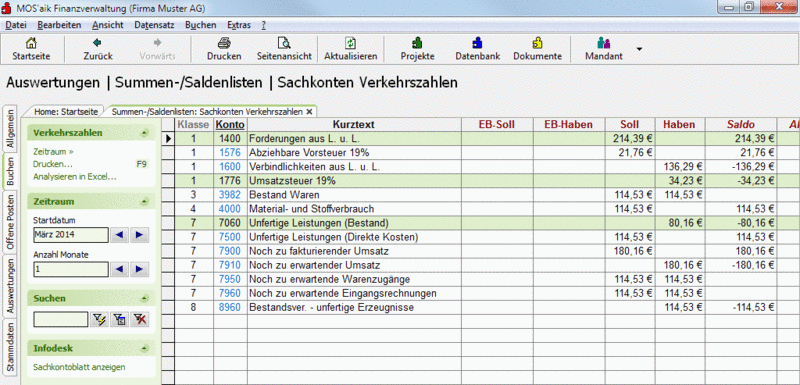Image resolution: width=800 pixels, height=385 pixels.
Task: Open Sachkontoblatt anzeigen link
Action: [x=79, y=367]
